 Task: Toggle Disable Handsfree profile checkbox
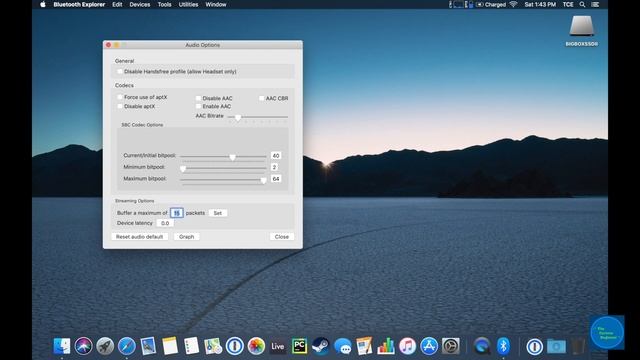pyautogui.click(x=120, y=71)
